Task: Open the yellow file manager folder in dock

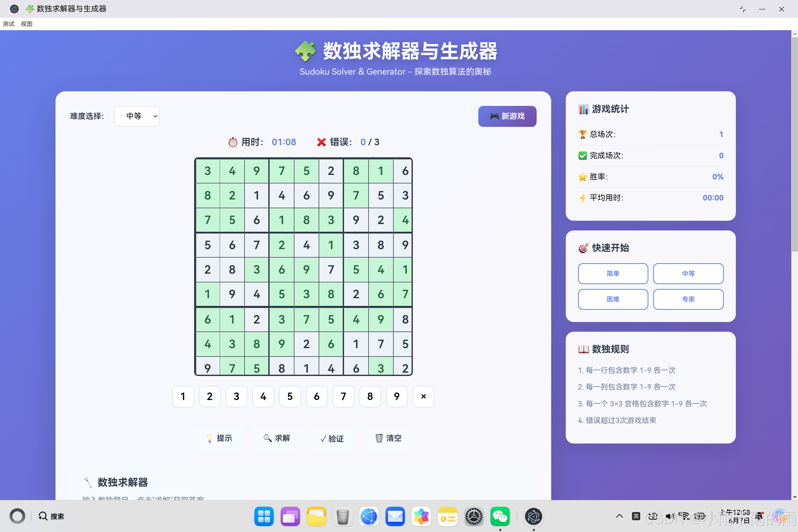Action: 316,516
